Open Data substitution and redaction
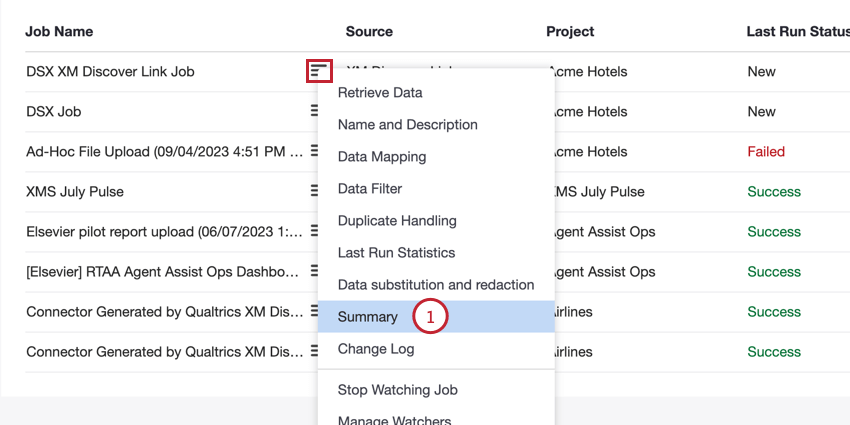This screenshot has height=425, width=850. coord(436,285)
